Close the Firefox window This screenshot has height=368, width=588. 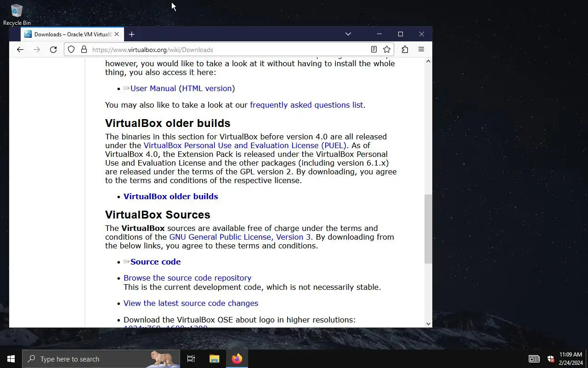pos(422,34)
